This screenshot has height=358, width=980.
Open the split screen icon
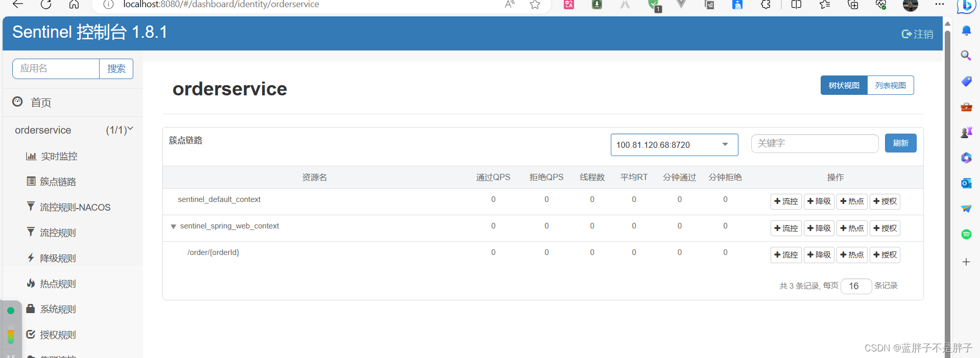(796, 5)
